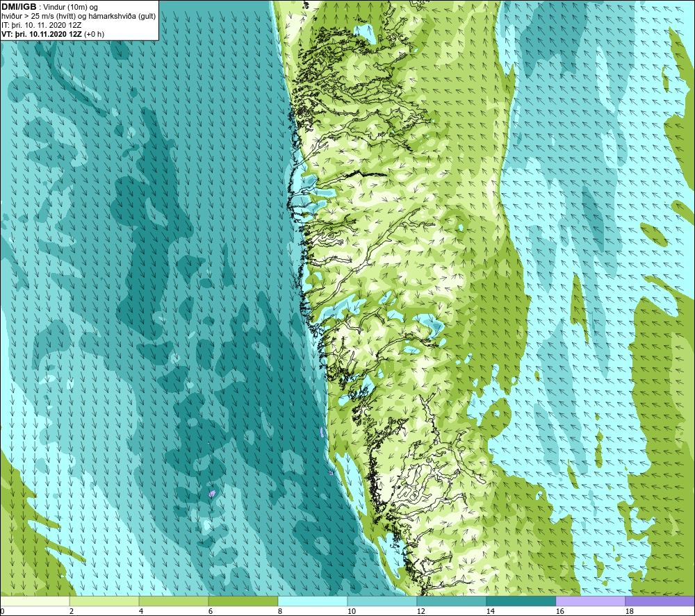Click the 12–14 m/s teal legend swatch
Image resolution: width=695 pixels, height=616 pixels.
tap(451, 601)
